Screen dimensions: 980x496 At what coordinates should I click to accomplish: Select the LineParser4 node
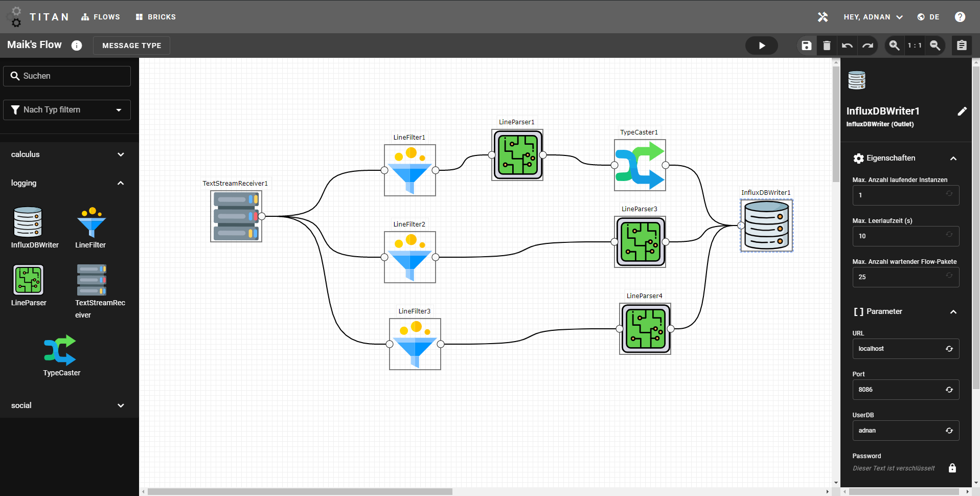pyautogui.click(x=645, y=329)
